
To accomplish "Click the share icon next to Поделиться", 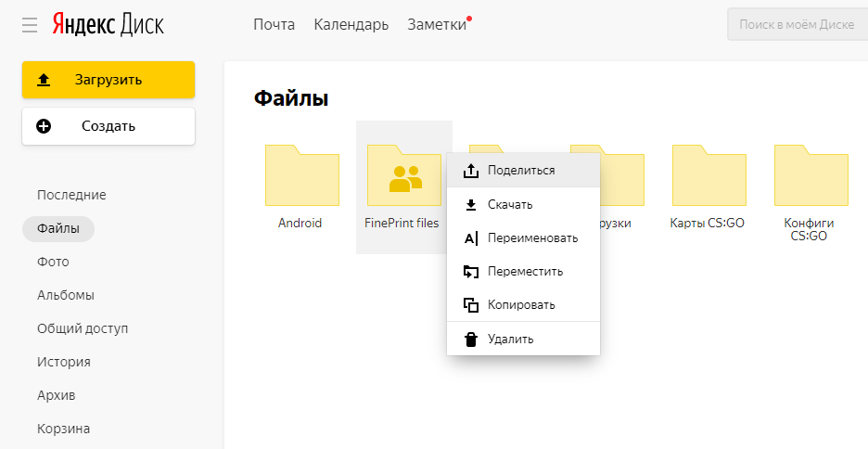I will coord(470,171).
